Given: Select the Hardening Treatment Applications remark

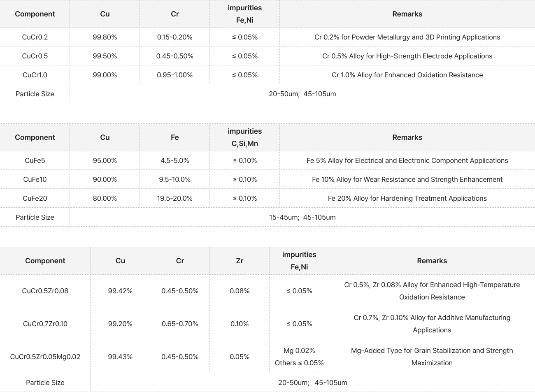Looking at the screenshot, I should coord(407,198).
